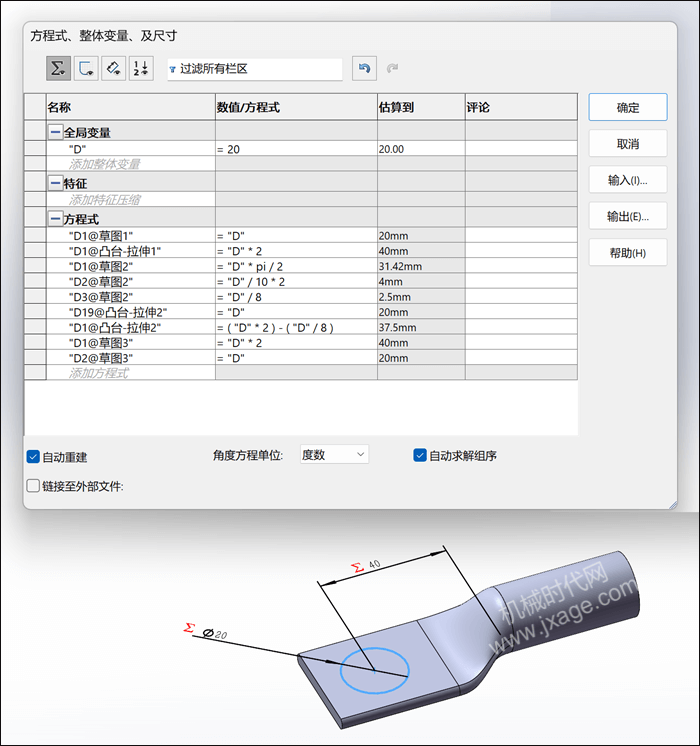Enable 链接至外部文件 checkbox
This screenshot has width=700, height=746.
(33, 486)
